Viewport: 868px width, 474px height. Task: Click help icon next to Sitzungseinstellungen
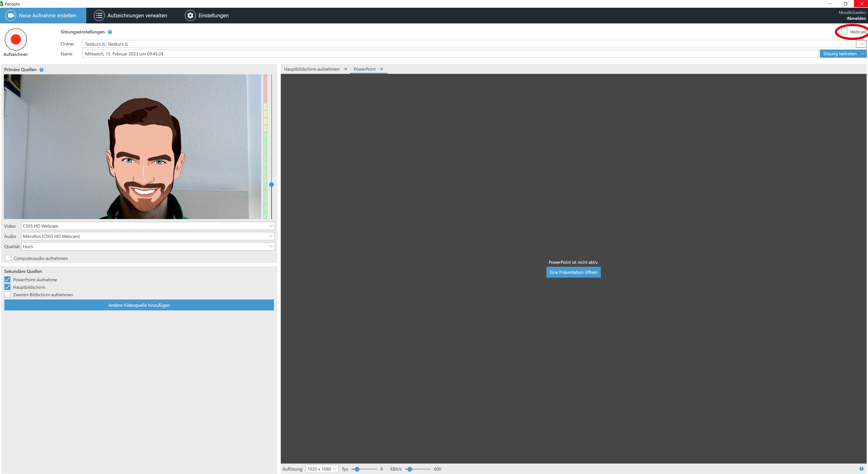[x=110, y=32]
